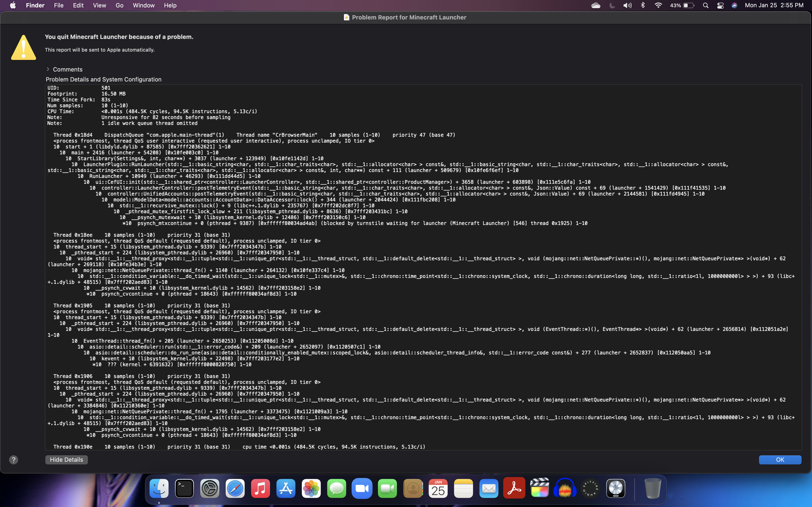Image resolution: width=812 pixels, height=507 pixels.
Task: Open Control Center in menu bar
Action: [720, 5]
